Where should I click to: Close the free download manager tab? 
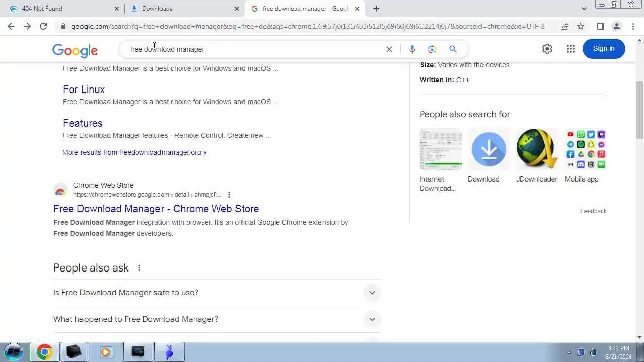(357, 9)
